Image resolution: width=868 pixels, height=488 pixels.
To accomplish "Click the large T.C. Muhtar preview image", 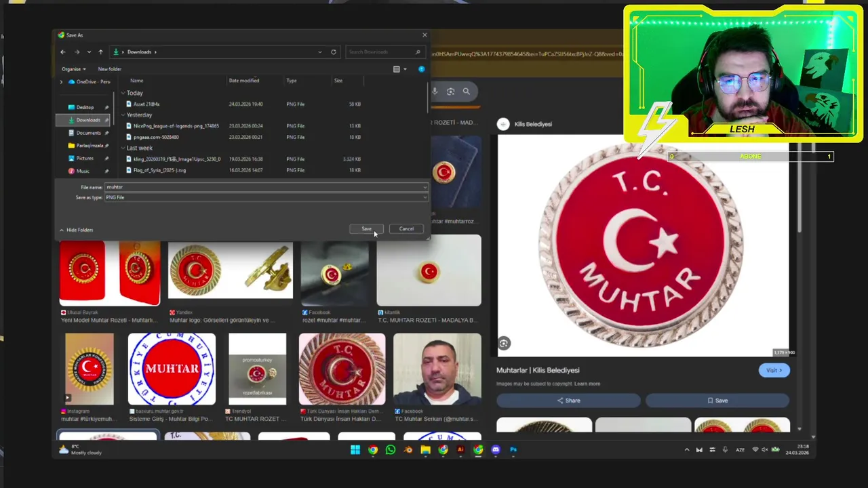I will 643,245.
